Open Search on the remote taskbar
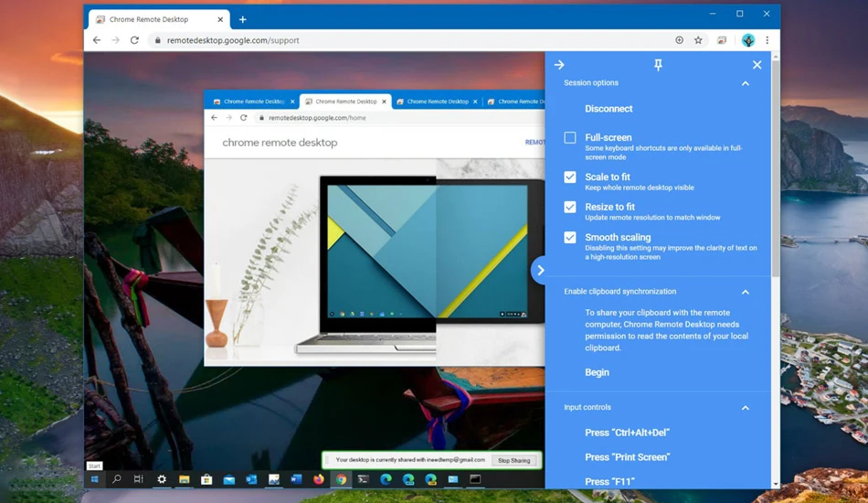 (116, 479)
